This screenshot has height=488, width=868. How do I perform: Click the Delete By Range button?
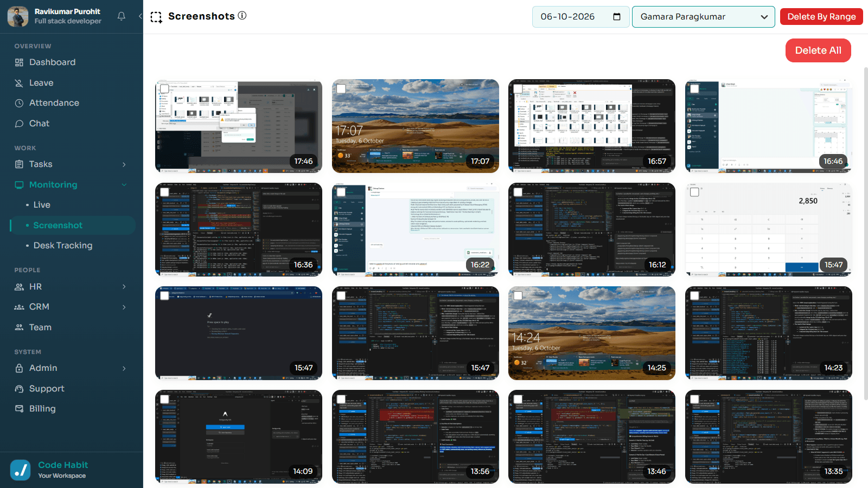[x=821, y=17]
